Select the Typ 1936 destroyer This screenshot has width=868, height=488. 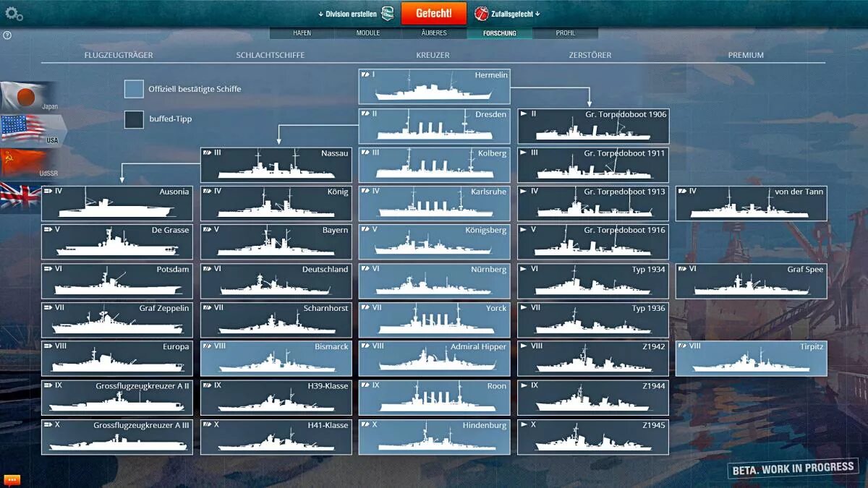click(593, 320)
